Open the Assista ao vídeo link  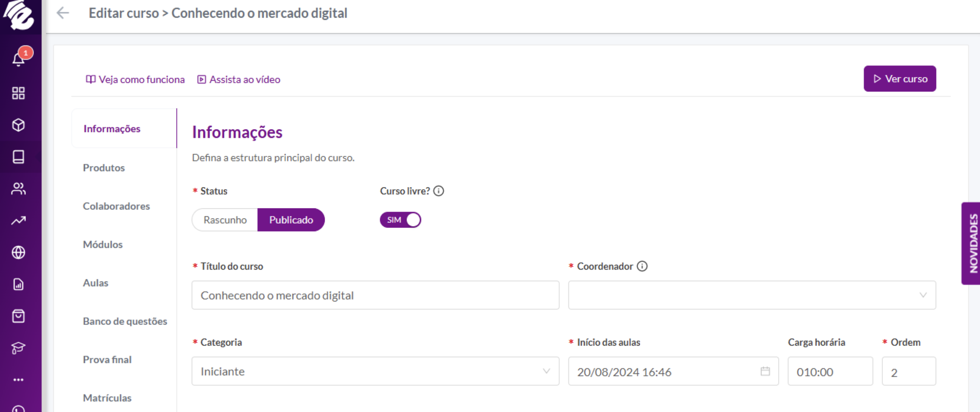(238, 79)
